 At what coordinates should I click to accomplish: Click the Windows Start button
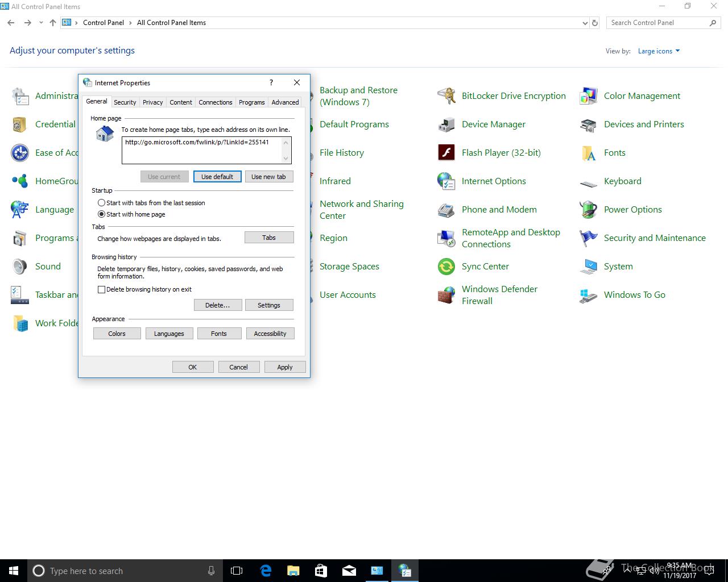tap(14, 571)
